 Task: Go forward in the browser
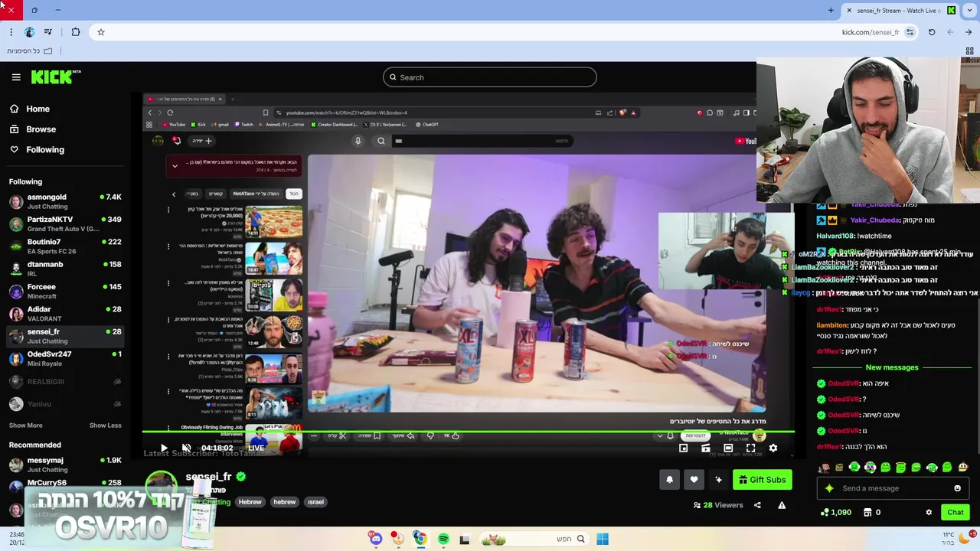coord(950,32)
